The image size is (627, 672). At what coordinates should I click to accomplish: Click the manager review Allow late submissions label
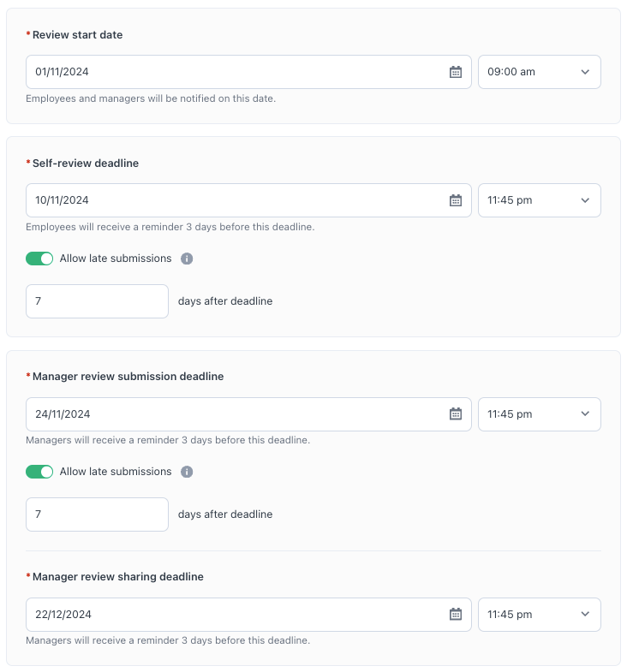[116, 472]
